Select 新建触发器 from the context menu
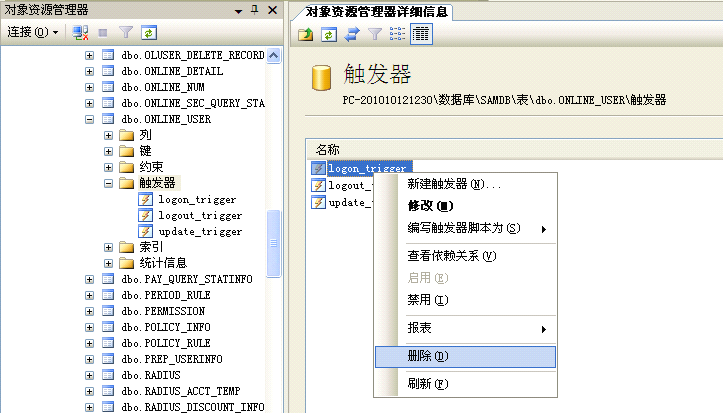This screenshot has height=413, width=723. tap(454, 184)
